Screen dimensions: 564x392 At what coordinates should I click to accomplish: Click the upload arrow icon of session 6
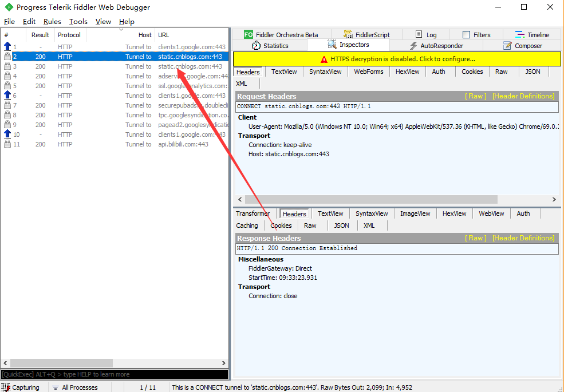7,94
